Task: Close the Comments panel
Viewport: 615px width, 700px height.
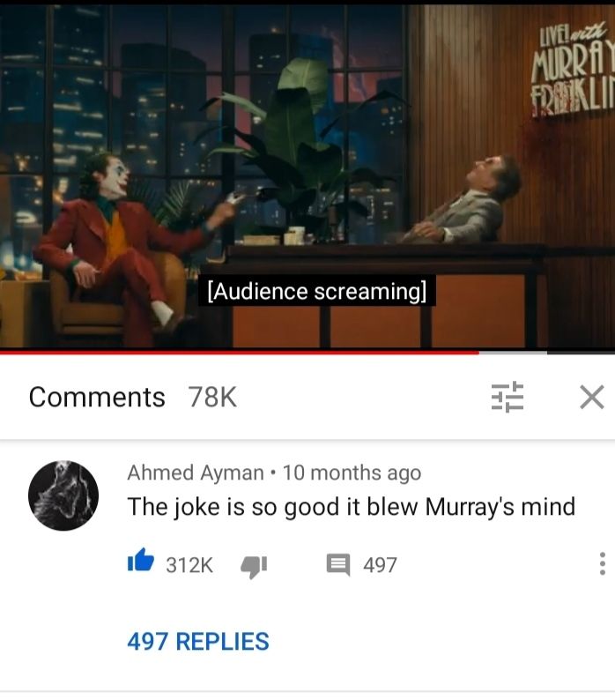Action: click(592, 397)
